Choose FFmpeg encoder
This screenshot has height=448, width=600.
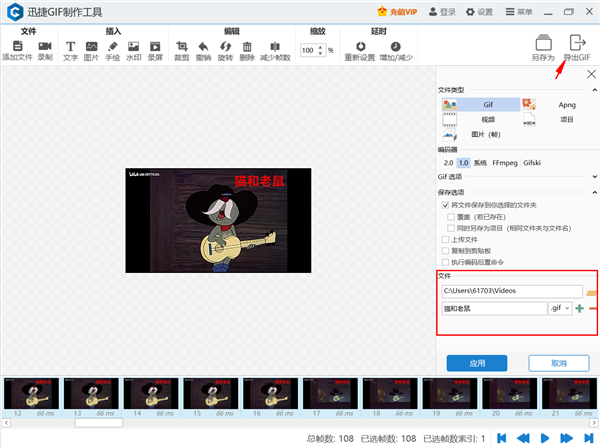point(505,163)
